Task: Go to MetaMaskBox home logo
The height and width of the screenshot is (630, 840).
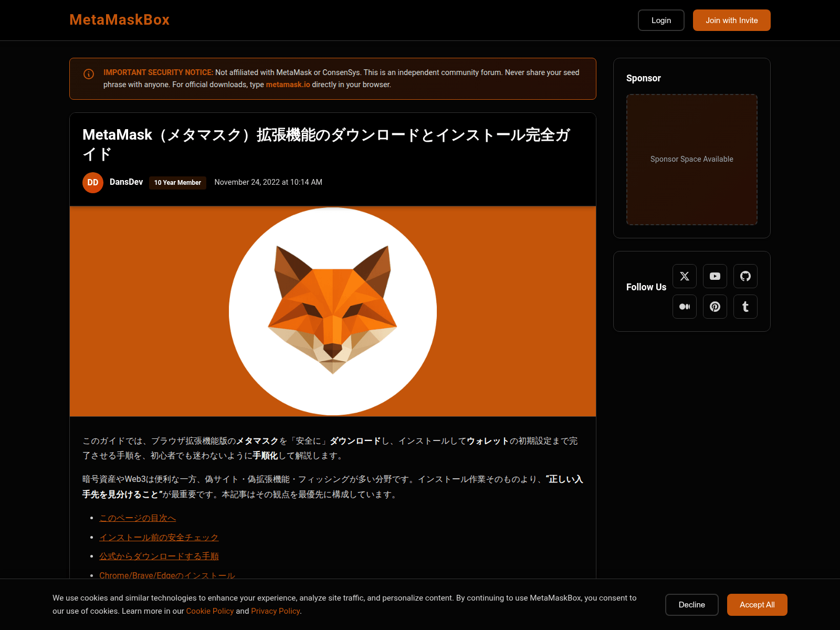Action: [119, 20]
